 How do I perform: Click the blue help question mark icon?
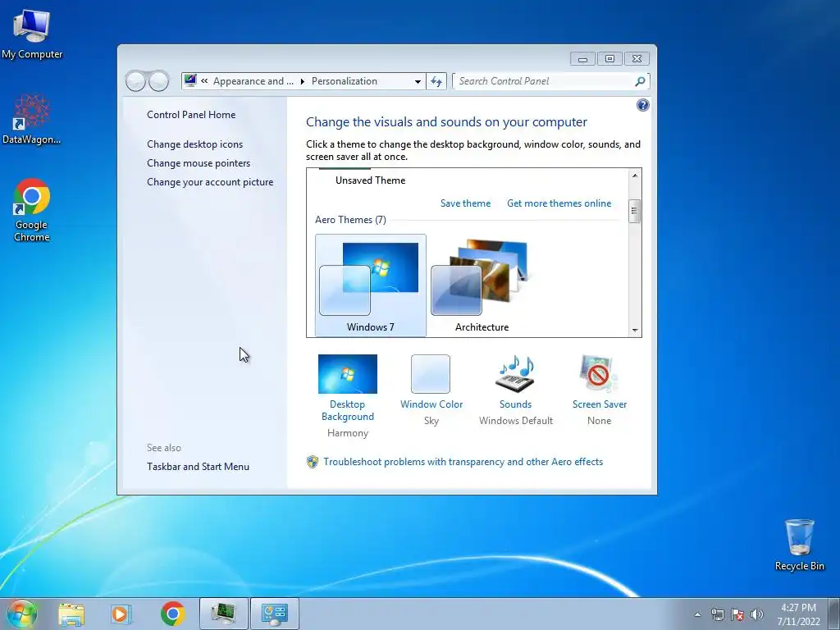[x=642, y=105]
